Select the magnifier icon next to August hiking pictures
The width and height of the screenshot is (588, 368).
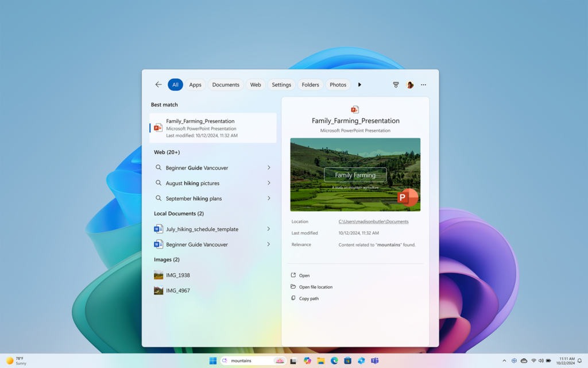coord(158,183)
